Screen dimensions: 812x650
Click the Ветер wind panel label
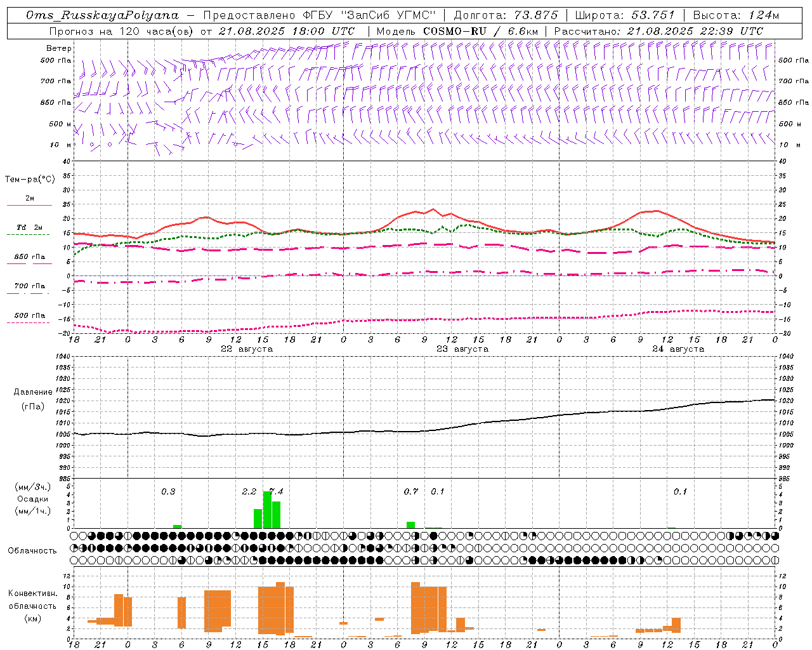tap(59, 48)
